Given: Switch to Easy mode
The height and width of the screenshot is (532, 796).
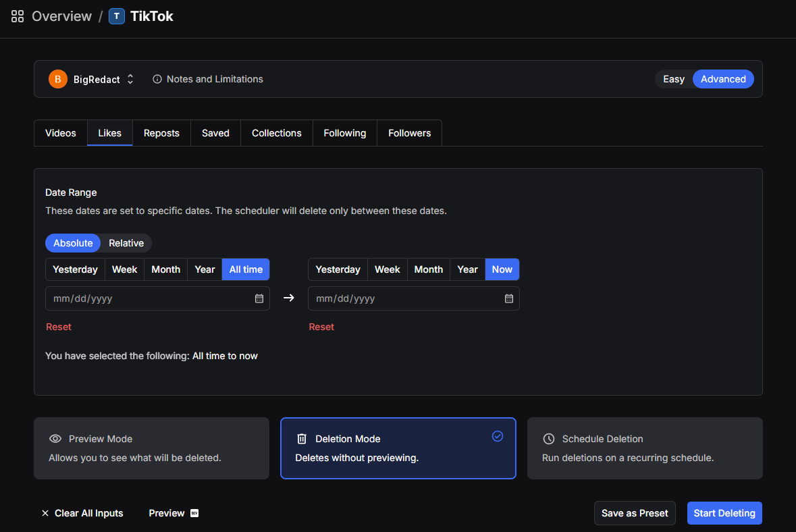Looking at the screenshot, I should click(x=674, y=79).
